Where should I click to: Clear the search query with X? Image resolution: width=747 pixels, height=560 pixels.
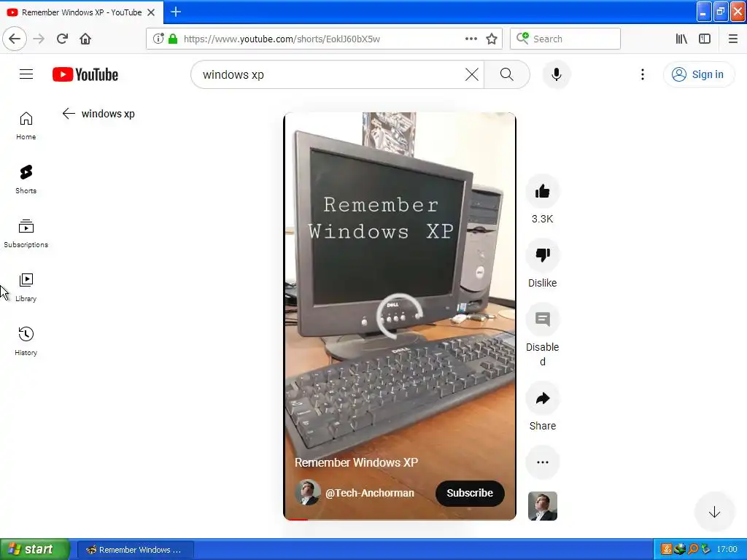tap(472, 74)
